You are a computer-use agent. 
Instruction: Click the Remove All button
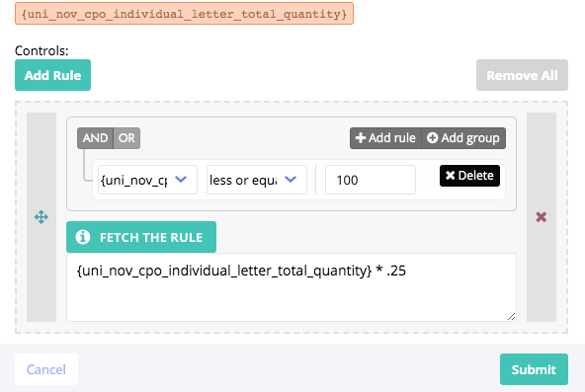(x=522, y=75)
